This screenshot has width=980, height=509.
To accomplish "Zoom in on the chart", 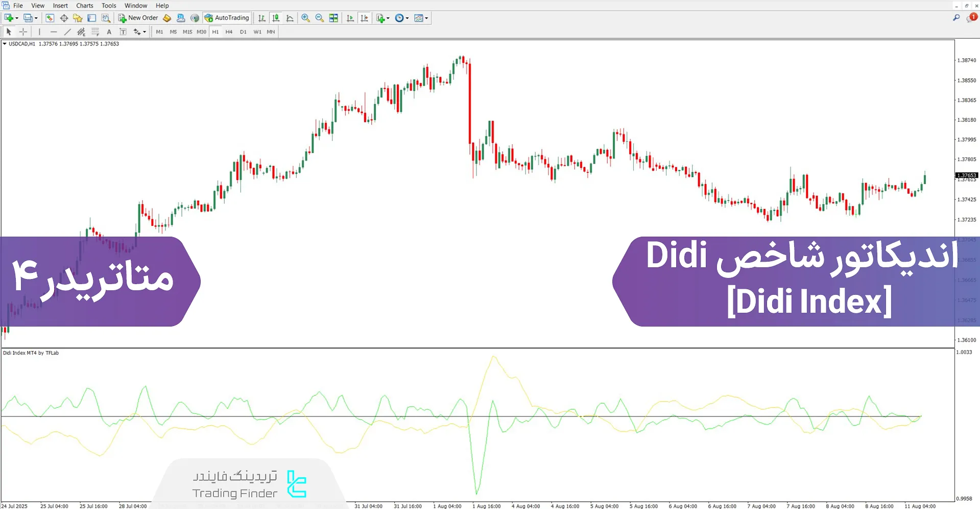I will (306, 17).
